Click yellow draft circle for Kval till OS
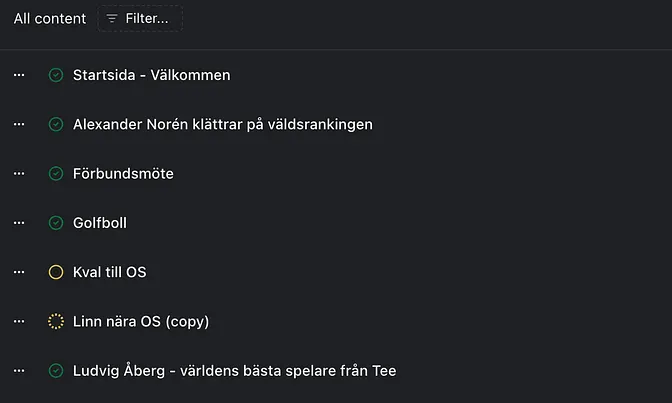Viewport: 672px width, 403px height. (x=56, y=272)
